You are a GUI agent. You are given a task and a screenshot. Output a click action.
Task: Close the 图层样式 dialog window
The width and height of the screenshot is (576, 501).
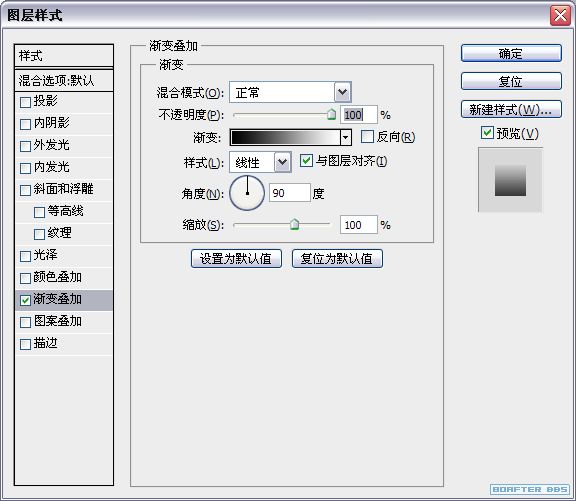(x=560, y=16)
